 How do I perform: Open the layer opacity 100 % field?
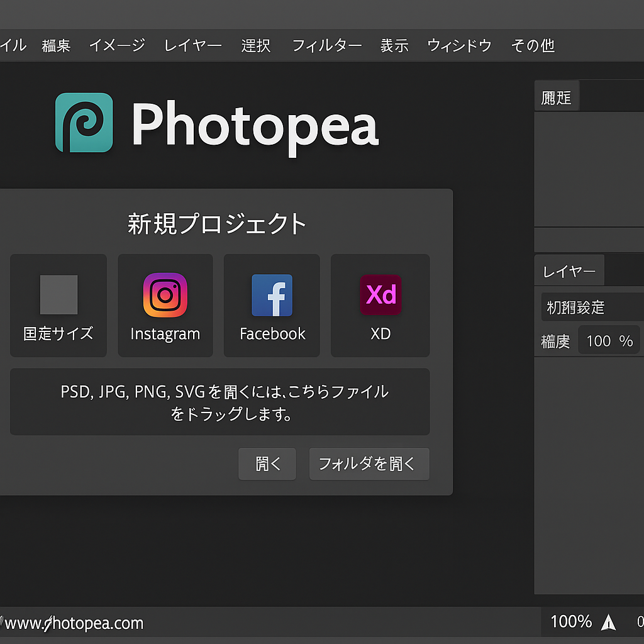(609, 341)
